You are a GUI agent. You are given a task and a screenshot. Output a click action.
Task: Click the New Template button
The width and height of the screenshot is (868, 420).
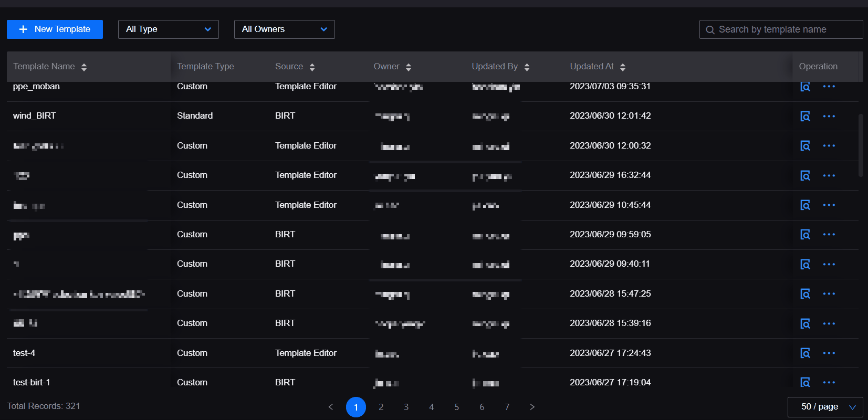pos(55,29)
